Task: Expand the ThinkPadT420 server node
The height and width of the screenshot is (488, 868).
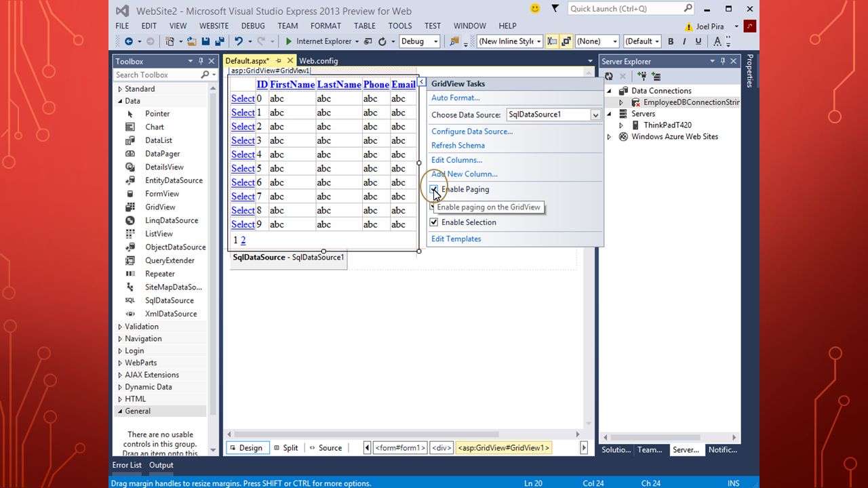Action: click(620, 125)
